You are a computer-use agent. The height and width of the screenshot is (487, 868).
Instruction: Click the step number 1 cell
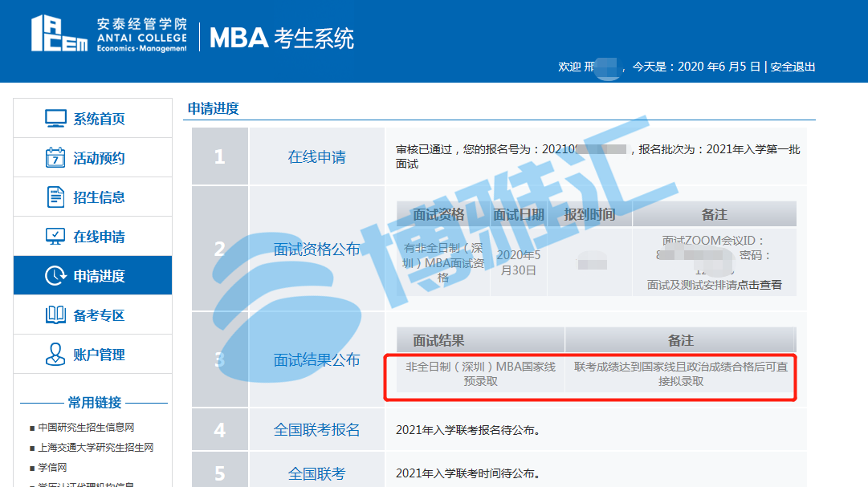point(220,156)
